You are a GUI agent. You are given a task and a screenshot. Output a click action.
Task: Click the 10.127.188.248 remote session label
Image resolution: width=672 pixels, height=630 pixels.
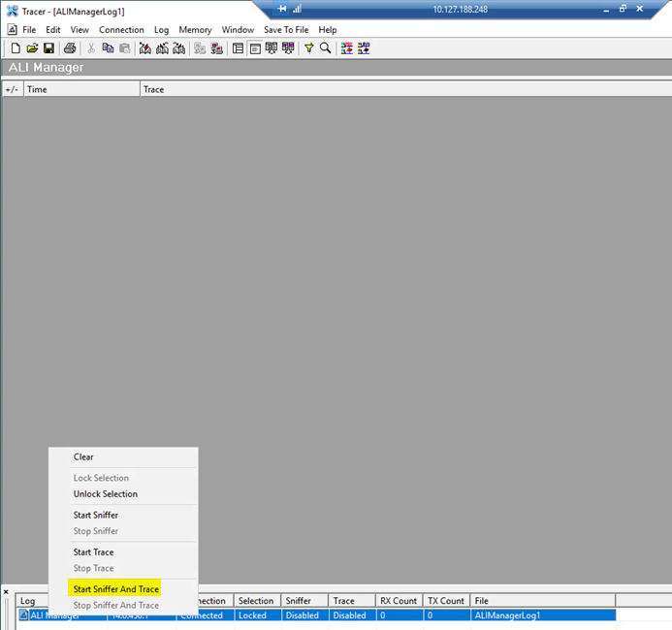click(460, 10)
